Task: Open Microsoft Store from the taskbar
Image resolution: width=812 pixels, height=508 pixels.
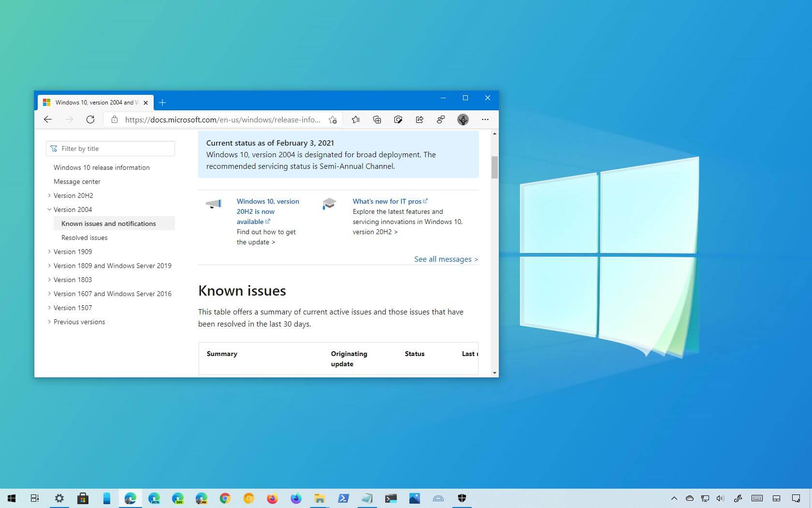Action: tap(83, 498)
